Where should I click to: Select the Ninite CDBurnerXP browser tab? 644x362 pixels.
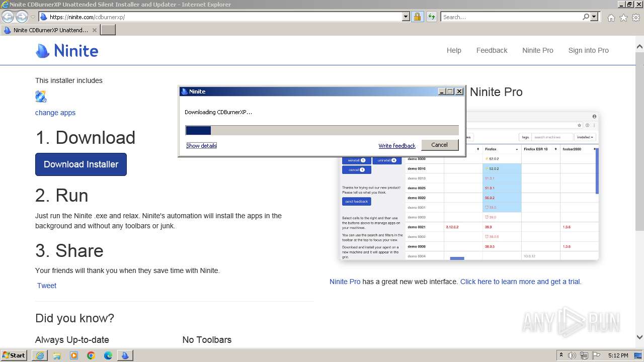click(x=49, y=30)
